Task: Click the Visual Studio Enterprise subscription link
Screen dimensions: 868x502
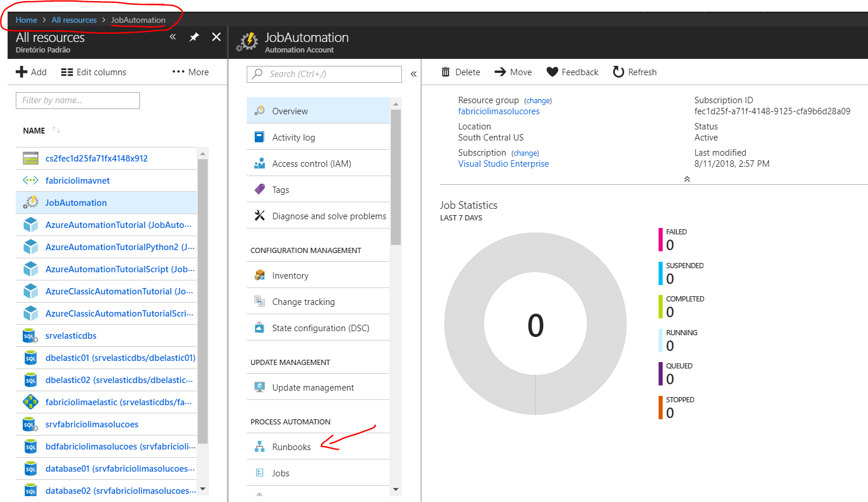Action: tap(503, 164)
